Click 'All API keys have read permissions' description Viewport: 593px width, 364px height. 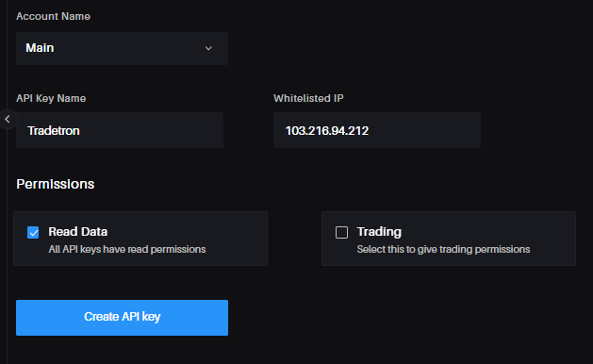tap(127, 249)
